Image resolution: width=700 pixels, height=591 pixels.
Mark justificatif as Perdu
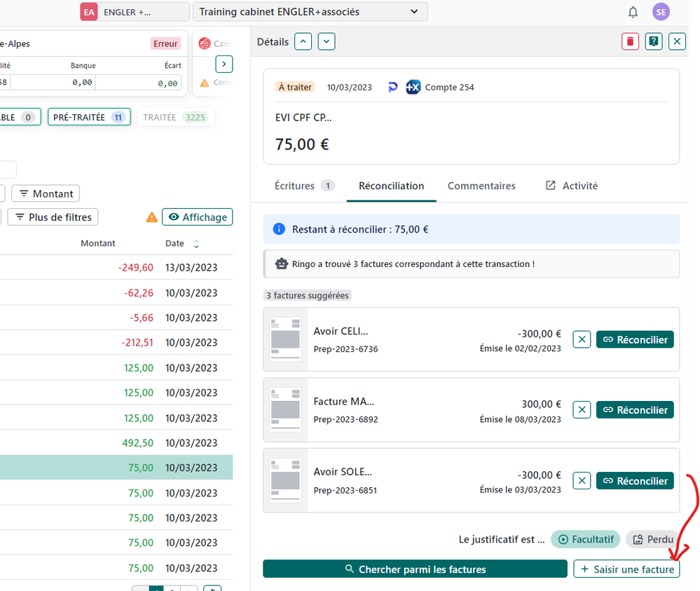point(653,539)
